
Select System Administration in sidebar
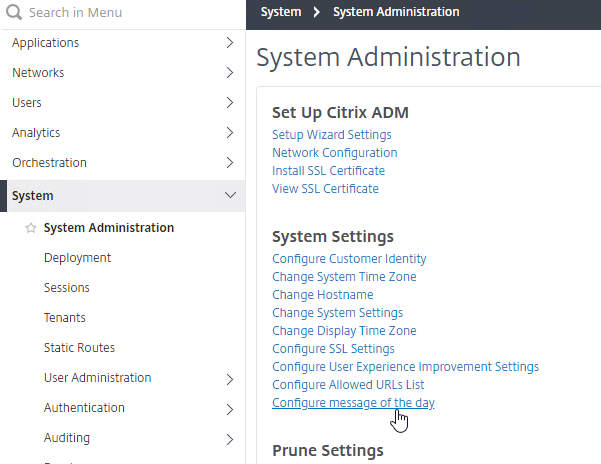click(x=109, y=228)
